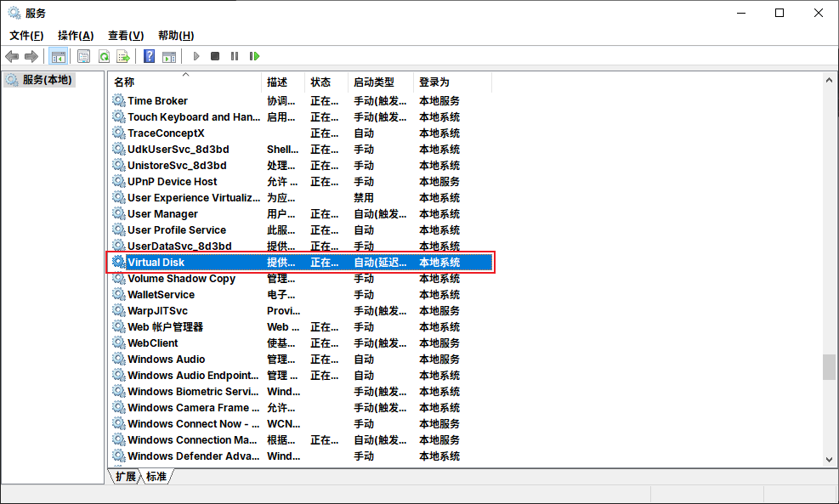The image size is (839, 504).
Task: Select 服务(本地) in the left tree
Action: 40,80
